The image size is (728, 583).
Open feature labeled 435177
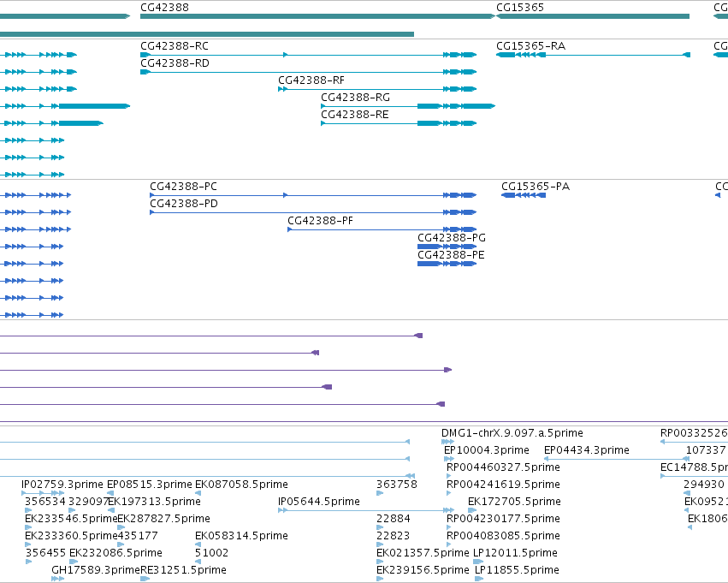[138, 536]
